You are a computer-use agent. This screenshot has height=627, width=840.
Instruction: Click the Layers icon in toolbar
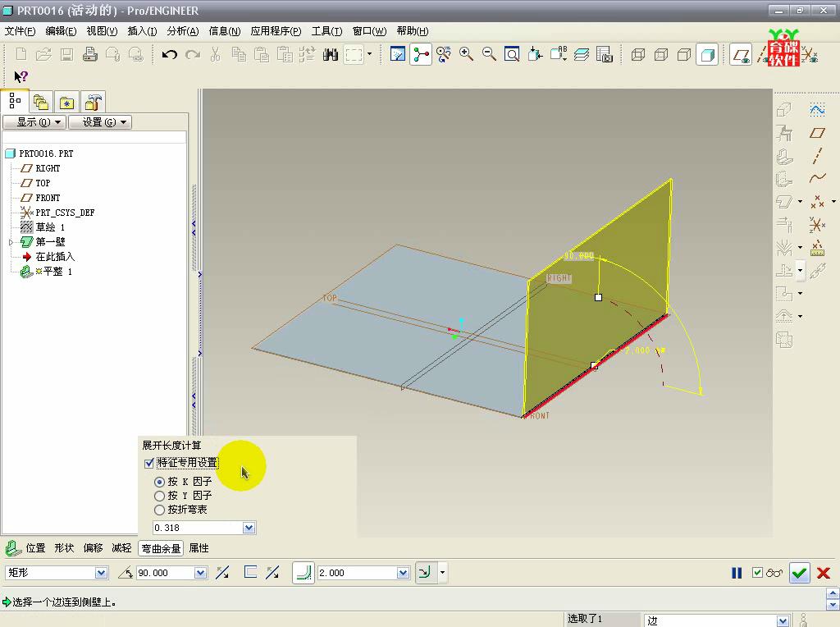(x=582, y=54)
